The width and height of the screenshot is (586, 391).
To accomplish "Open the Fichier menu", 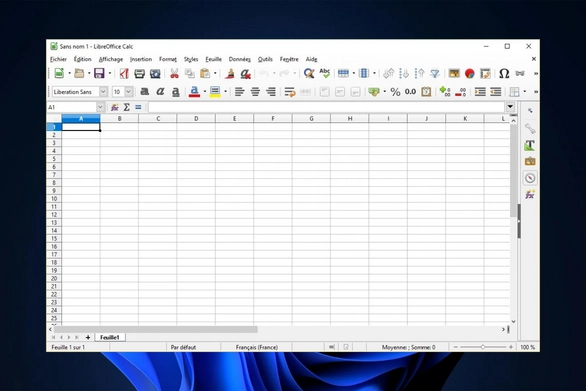I will pos(58,59).
